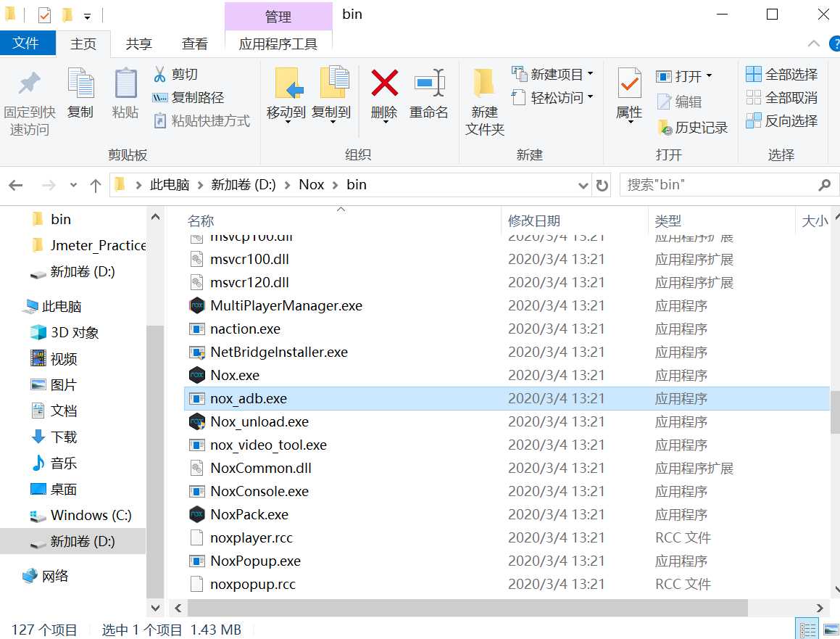Create a new folder (新建文件夹)

[x=484, y=101]
